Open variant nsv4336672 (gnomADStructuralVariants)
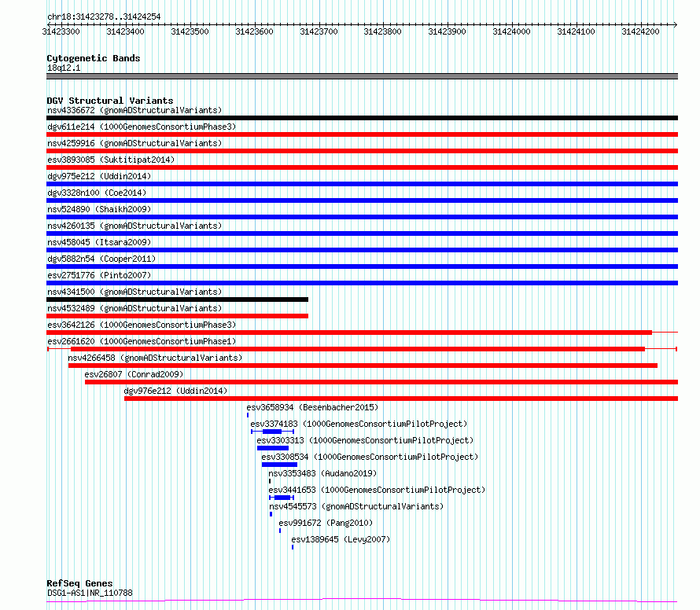Image resolution: width=700 pixels, height=610 pixels. click(134, 110)
